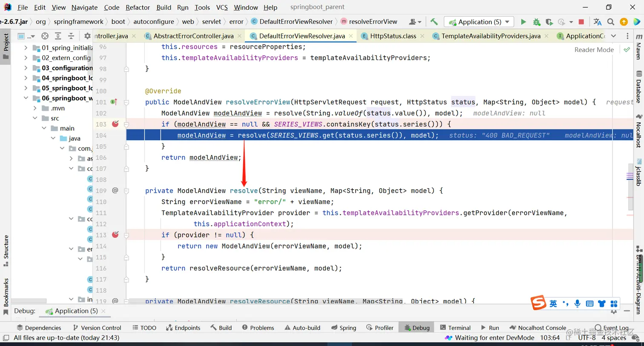Expand the 02_extern_config module folder

(26, 58)
